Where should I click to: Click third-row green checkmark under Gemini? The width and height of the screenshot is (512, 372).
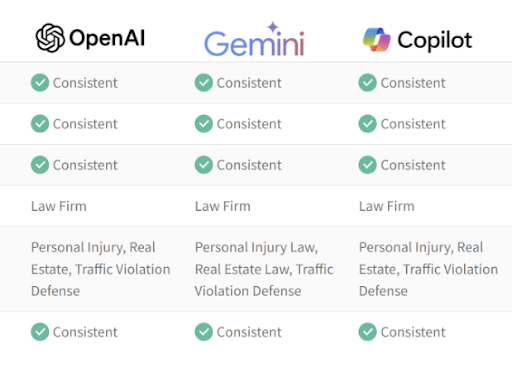coord(204,165)
